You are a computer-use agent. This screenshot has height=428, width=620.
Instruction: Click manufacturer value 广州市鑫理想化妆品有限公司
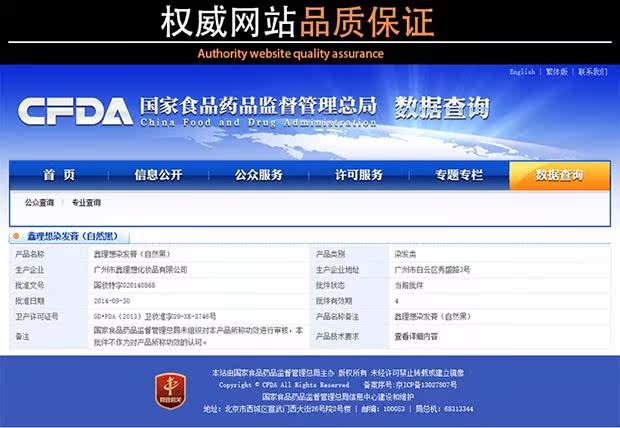[140, 270]
